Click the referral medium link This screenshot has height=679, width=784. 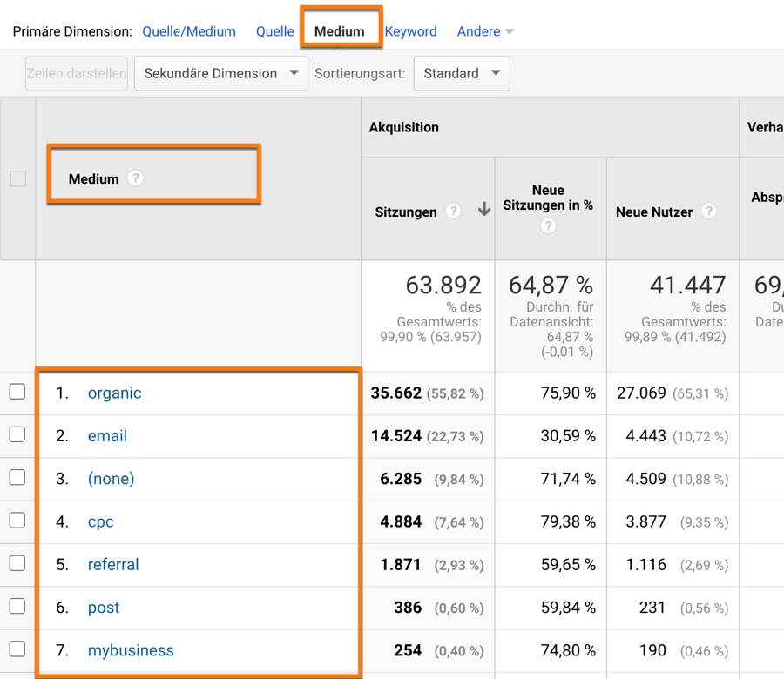click(113, 564)
